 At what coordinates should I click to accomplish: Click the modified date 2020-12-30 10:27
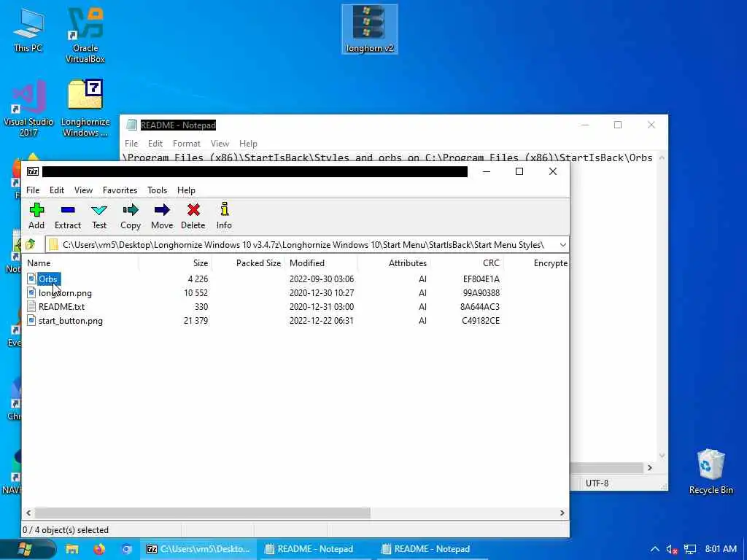coord(322,293)
